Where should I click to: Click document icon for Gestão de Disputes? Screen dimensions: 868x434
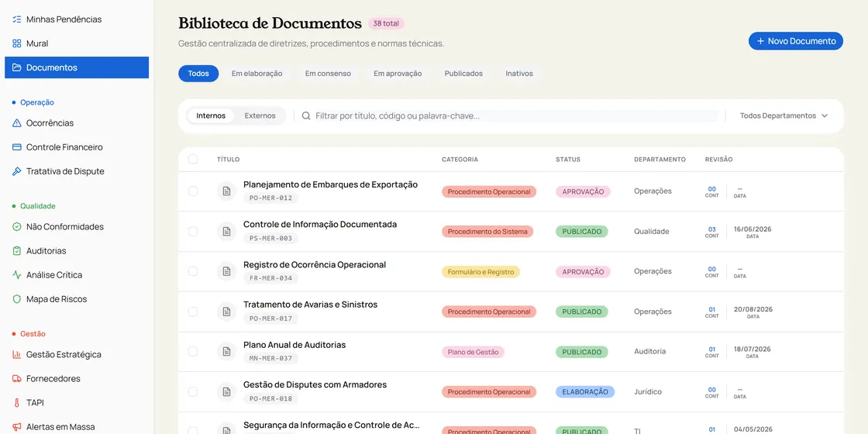(226, 392)
